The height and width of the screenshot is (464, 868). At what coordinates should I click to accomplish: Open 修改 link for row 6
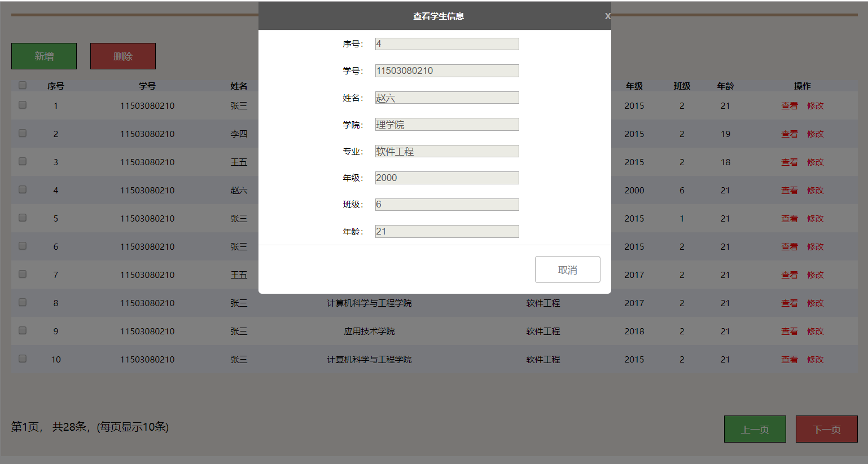pyautogui.click(x=816, y=247)
